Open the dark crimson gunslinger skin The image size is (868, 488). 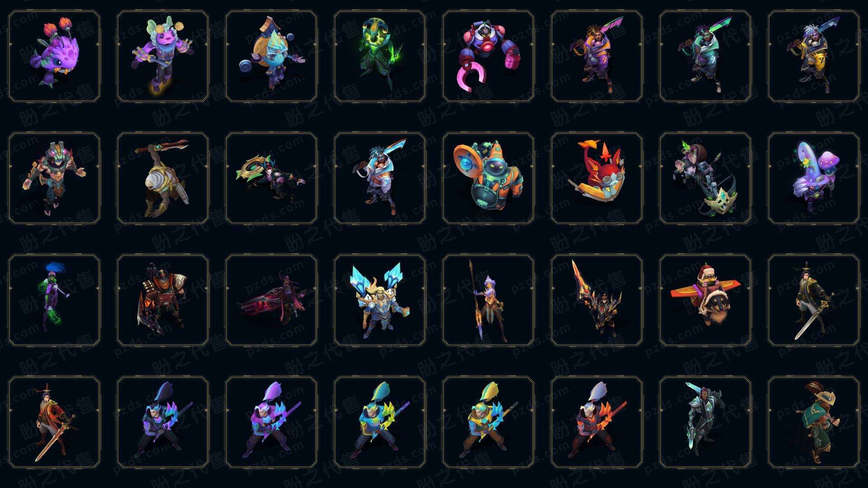(x=271, y=300)
